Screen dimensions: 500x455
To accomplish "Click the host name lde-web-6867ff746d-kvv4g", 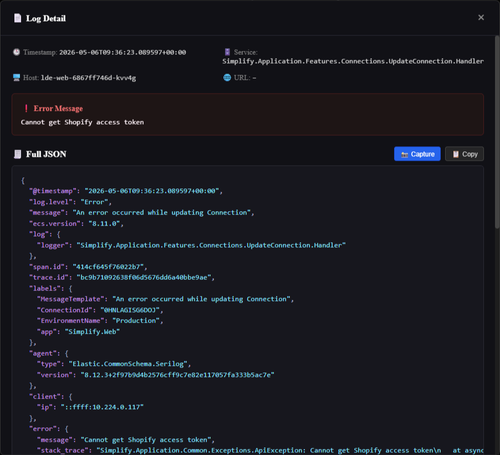I will [x=88, y=78].
